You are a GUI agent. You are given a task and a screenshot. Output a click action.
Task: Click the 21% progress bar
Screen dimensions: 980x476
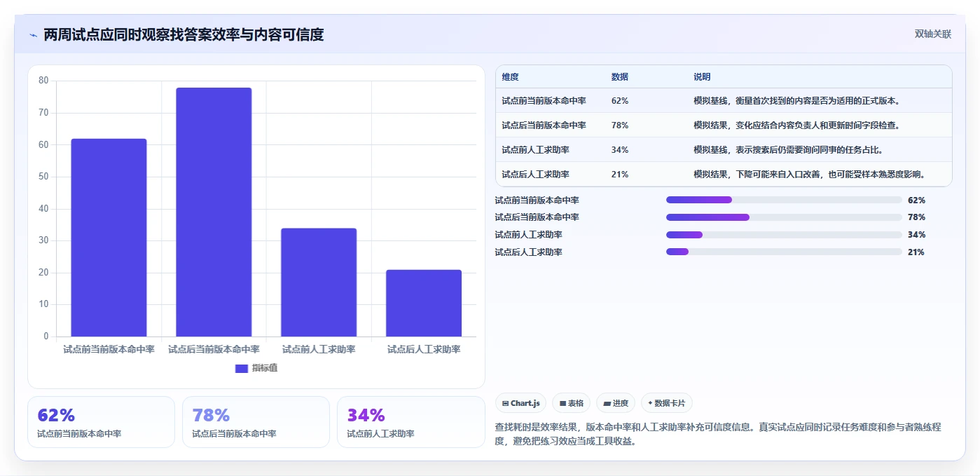[x=784, y=252]
